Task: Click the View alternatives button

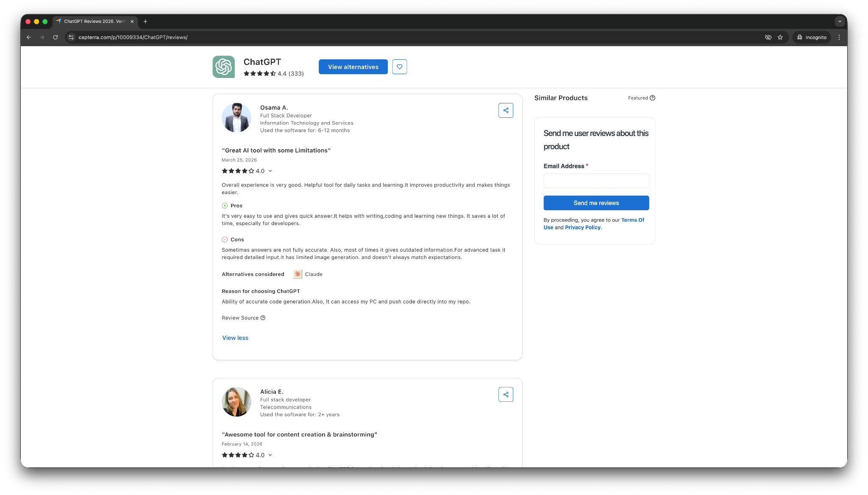Action: pyautogui.click(x=353, y=67)
